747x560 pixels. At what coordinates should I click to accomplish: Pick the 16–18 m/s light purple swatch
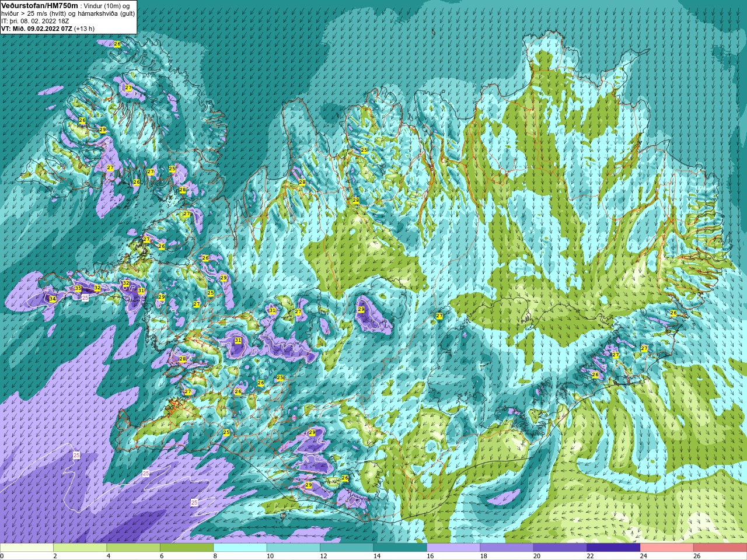point(453,548)
